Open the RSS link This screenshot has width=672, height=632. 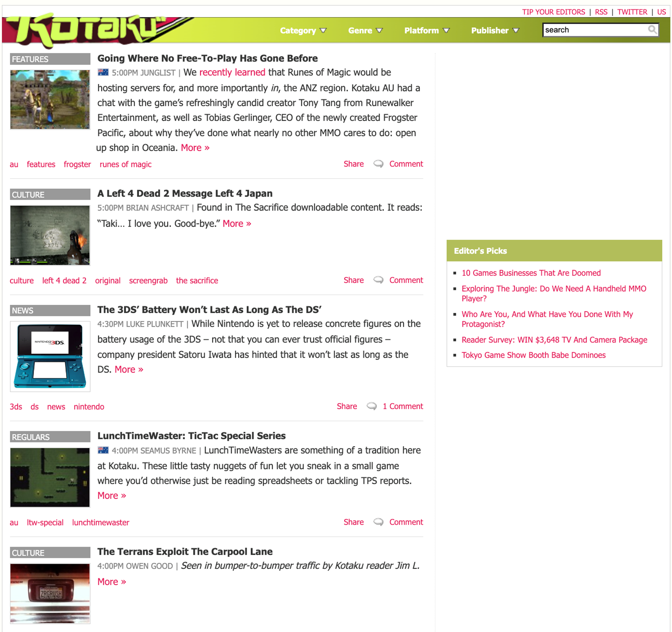pos(601,12)
